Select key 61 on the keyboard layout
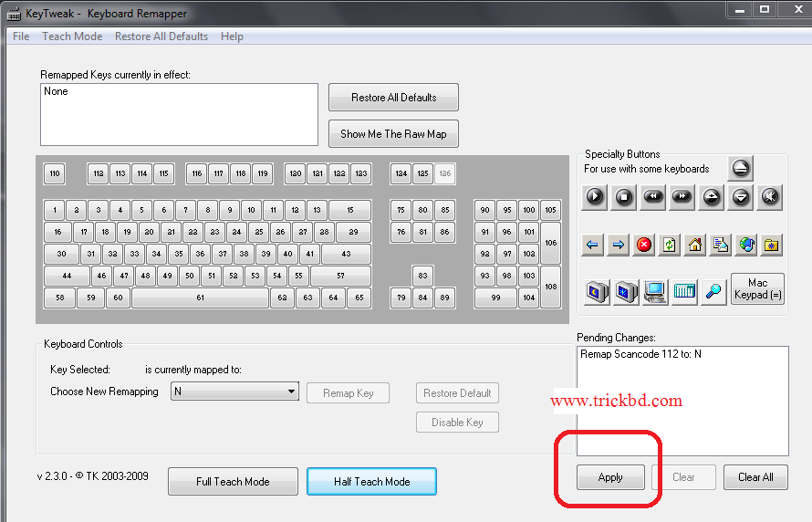 pyautogui.click(x=200, y=298)
